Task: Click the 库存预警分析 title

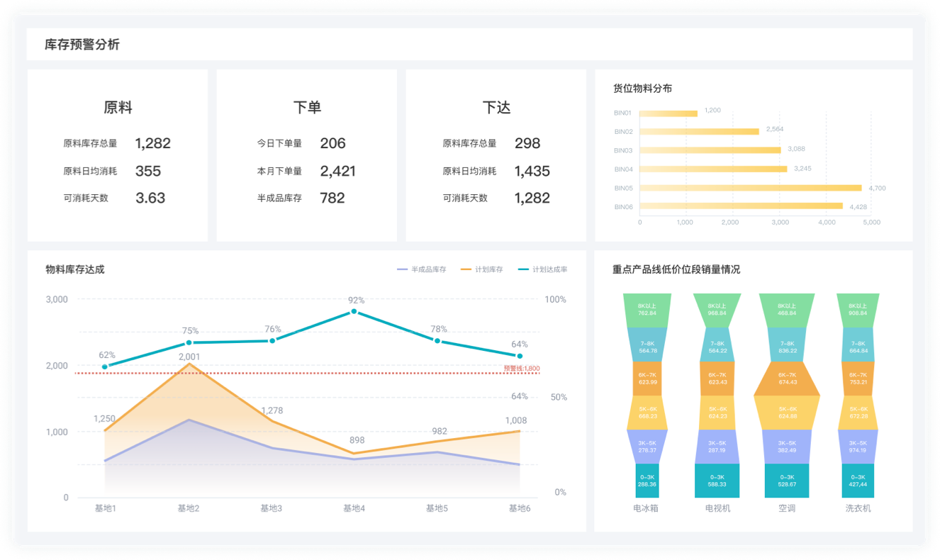Action: pyautogui.click(x=81, y=44)
